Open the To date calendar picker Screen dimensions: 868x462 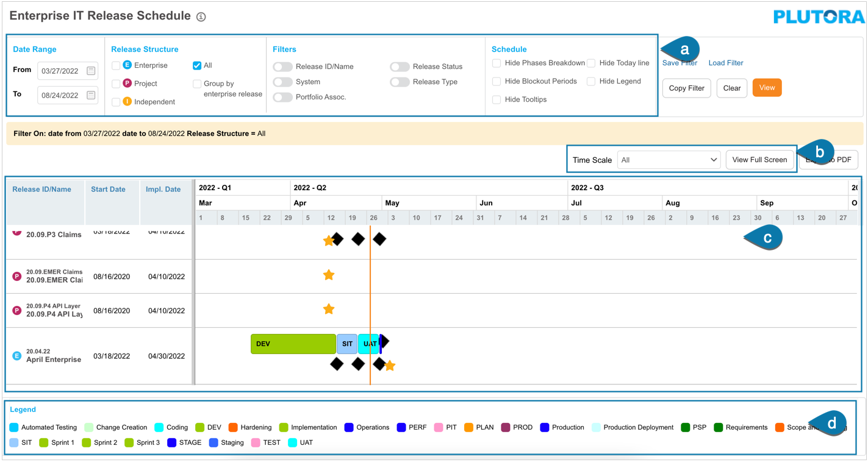(91, 95)
